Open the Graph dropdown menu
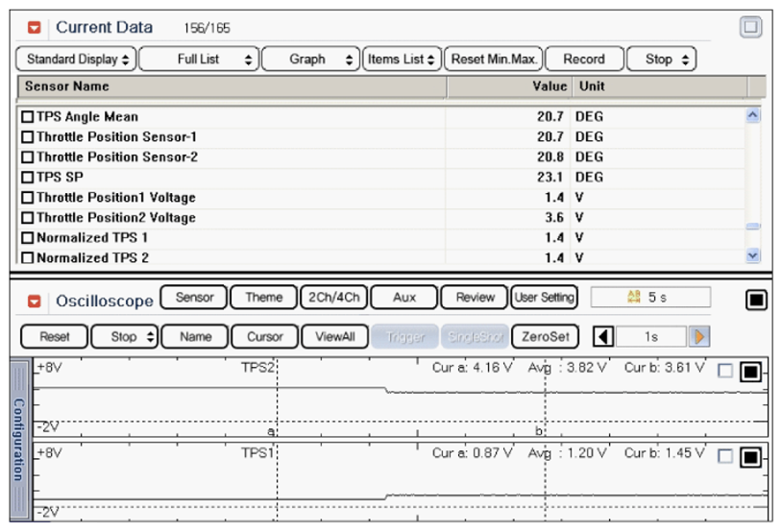The image size is (782, 532). [311, 60]
